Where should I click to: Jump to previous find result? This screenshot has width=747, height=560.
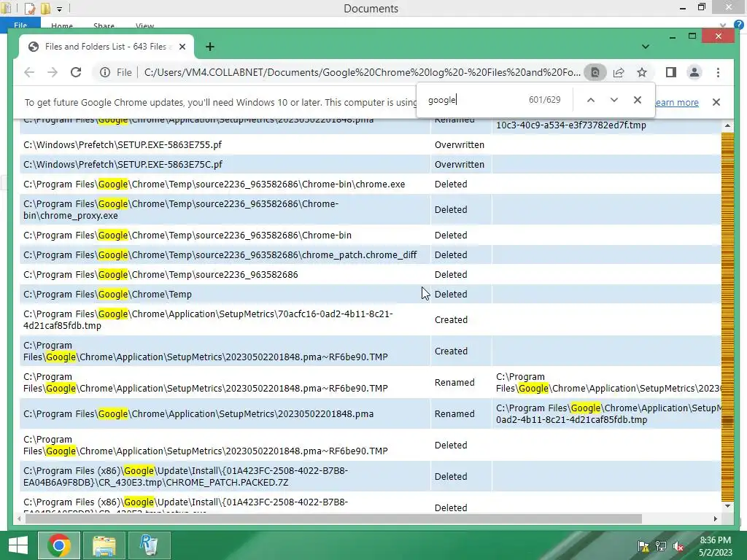click(591, 100)
